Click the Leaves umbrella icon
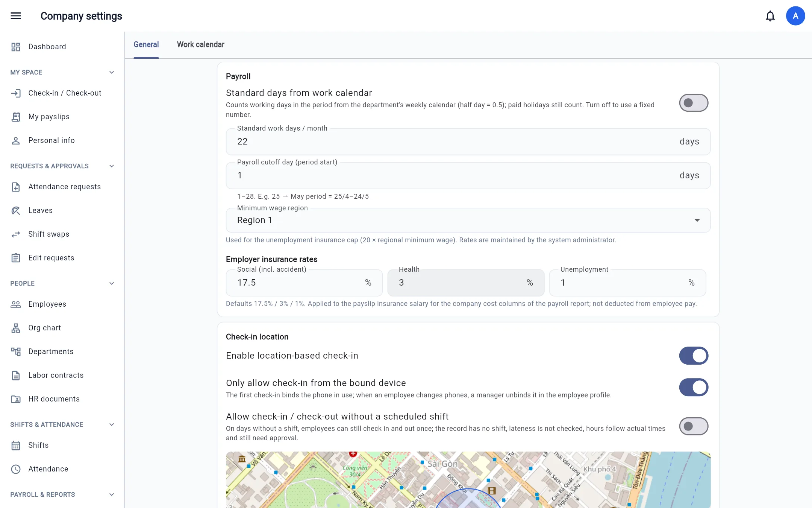The width and height of the screenshot is (812, 508). (x=16, y=210)
